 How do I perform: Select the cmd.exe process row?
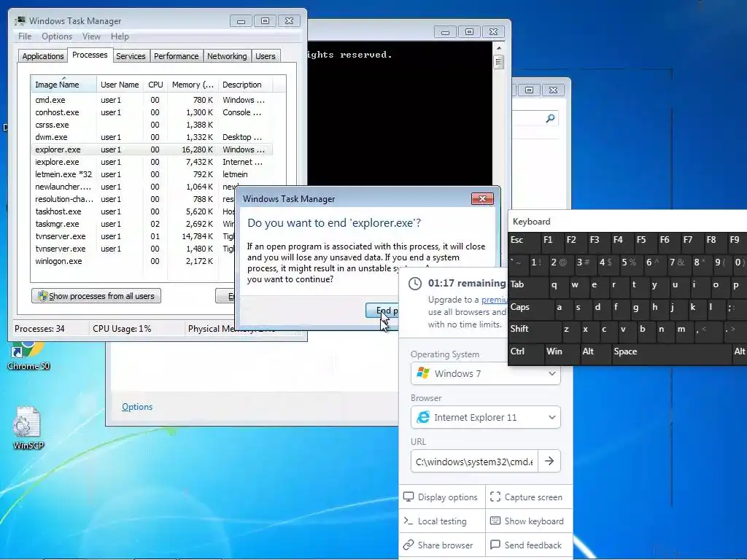152,100
